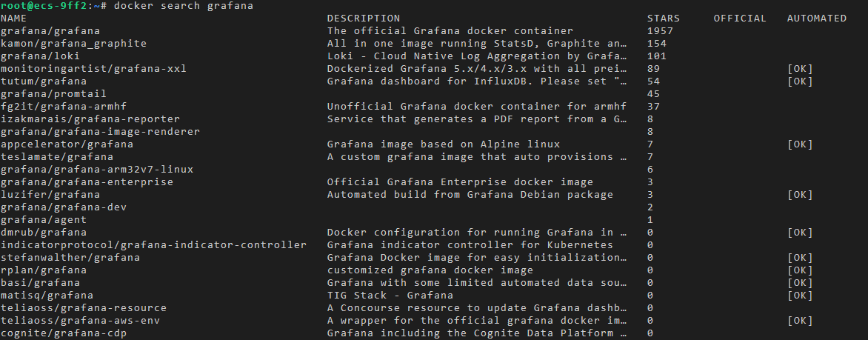The height and width of the screenshot is (340, 868).
Task: Click 'Official Grafana Enterprise docker image' description
Action: pos(460,182)
